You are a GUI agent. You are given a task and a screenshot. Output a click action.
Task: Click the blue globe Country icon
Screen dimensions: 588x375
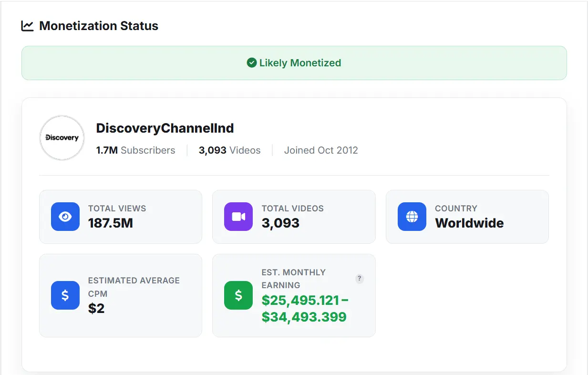click(x=412, y=217)
